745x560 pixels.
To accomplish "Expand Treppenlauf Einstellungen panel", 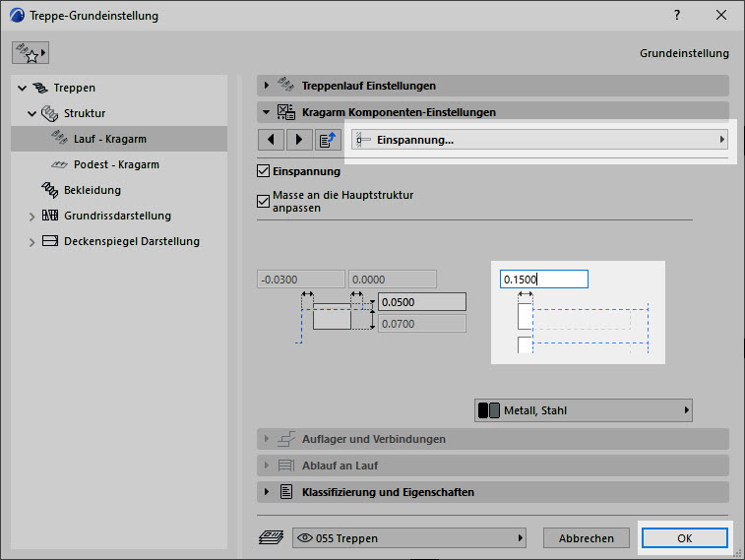I will [x=266, y=86].
